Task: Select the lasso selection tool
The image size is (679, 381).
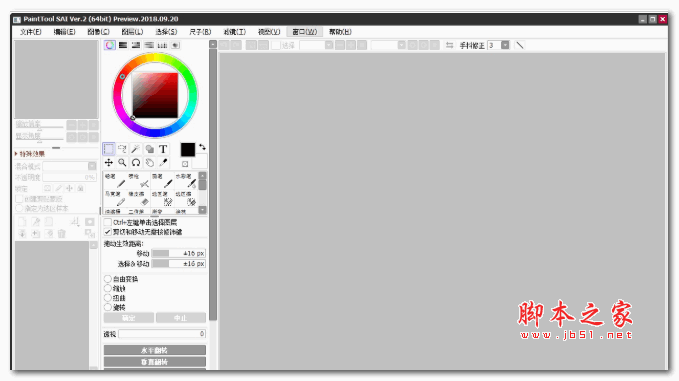Action: tap(122, 149)
